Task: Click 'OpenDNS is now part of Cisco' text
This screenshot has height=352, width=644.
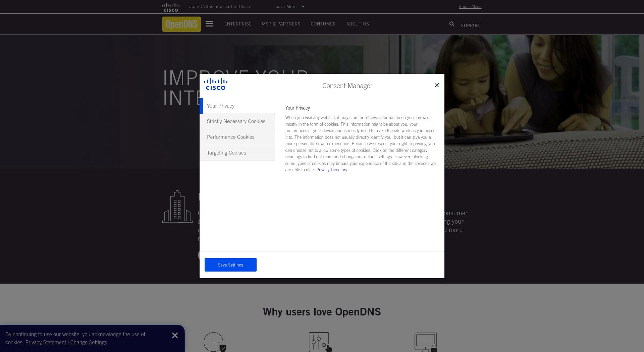Action: pyautogui.click(x=219, y=6)
